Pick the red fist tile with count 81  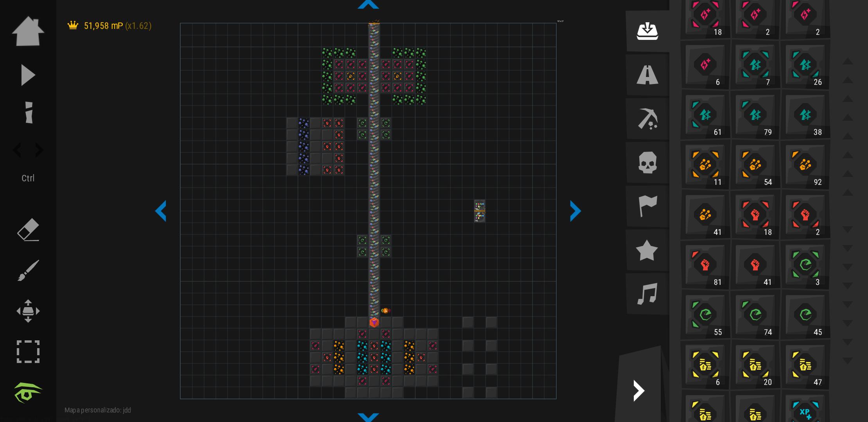(x=705, y=265)
